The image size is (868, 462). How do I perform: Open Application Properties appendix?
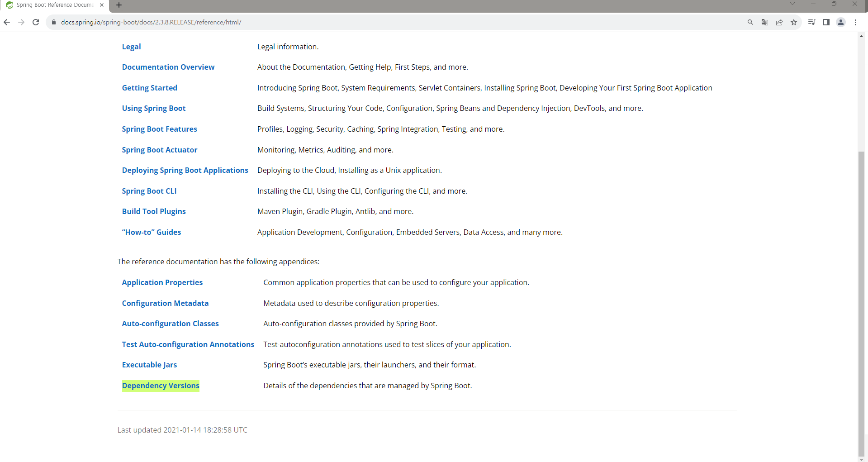(x=162, y=282)
